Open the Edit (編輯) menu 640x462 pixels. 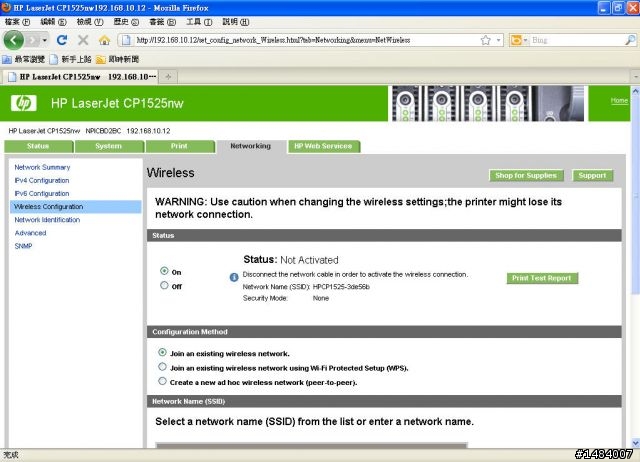click(53, 22)
